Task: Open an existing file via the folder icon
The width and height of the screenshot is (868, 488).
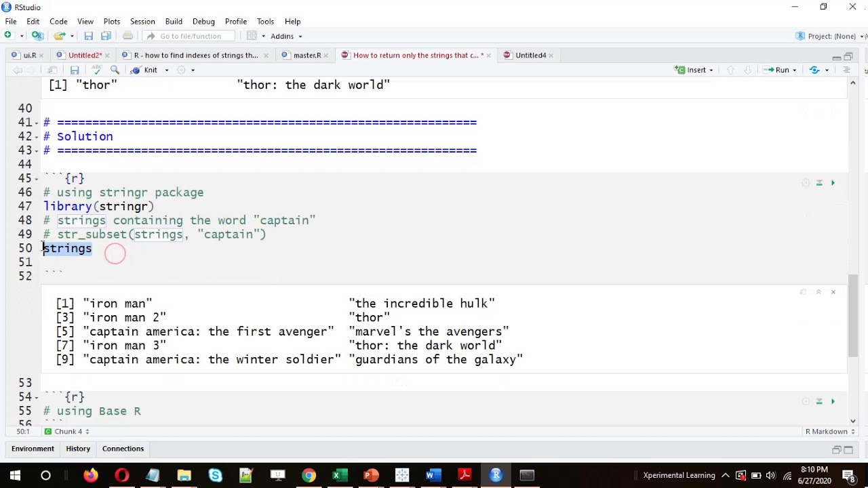Action: click(60, 36)
